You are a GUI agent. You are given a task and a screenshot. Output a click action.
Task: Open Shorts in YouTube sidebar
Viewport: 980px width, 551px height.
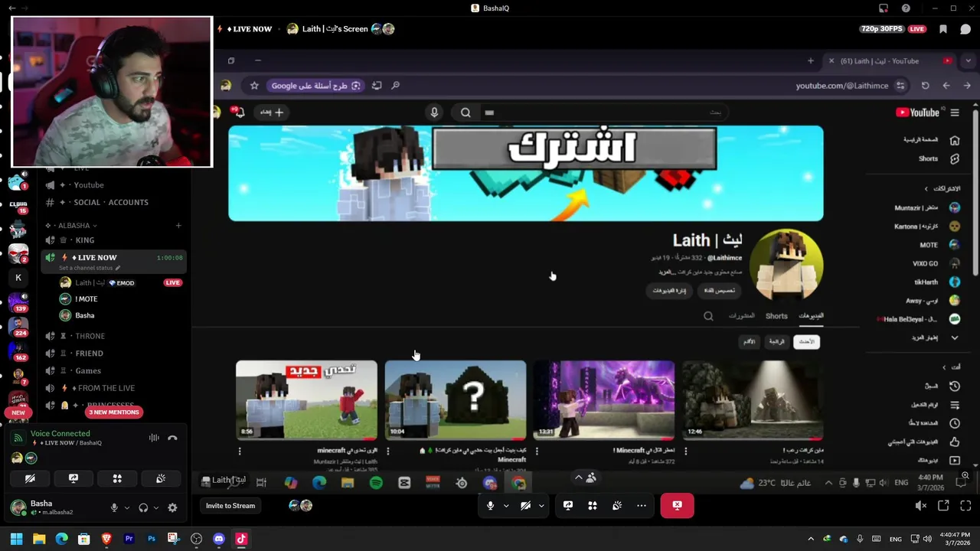[955, 158]
